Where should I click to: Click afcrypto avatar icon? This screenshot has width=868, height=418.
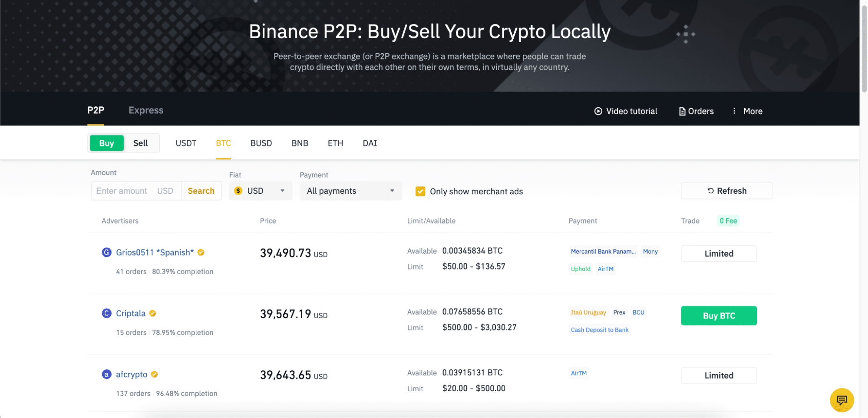point(106,374)
